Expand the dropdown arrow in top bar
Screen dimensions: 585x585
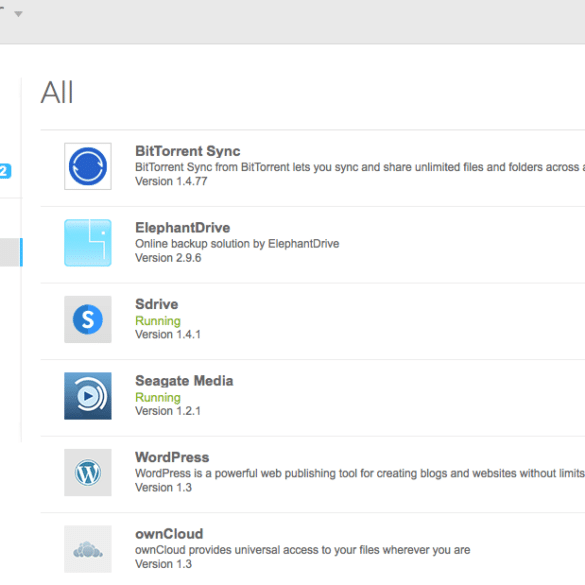[x=18, y=14]
